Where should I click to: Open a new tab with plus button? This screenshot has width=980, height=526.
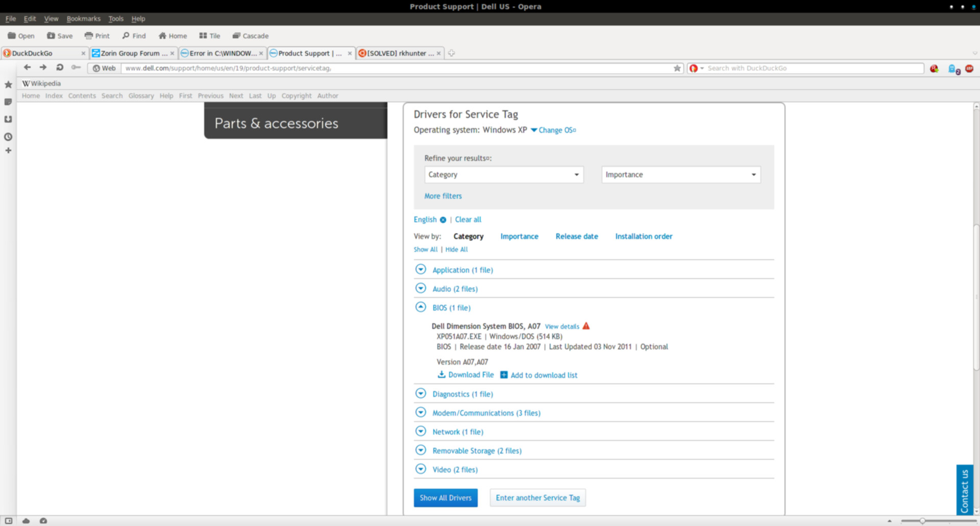pyautogui.click(x=451, y=53)
